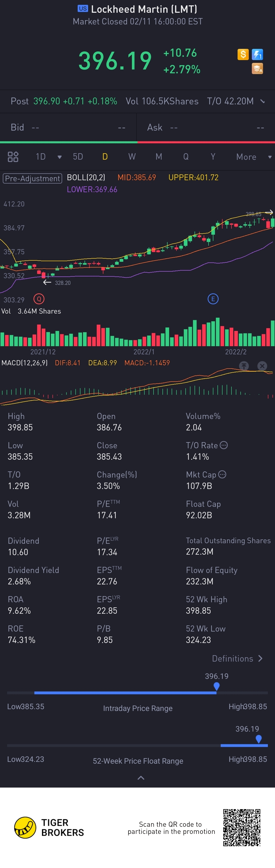Move the MACD indicator panel to top

pyautogui.click(x=244, y=366)
